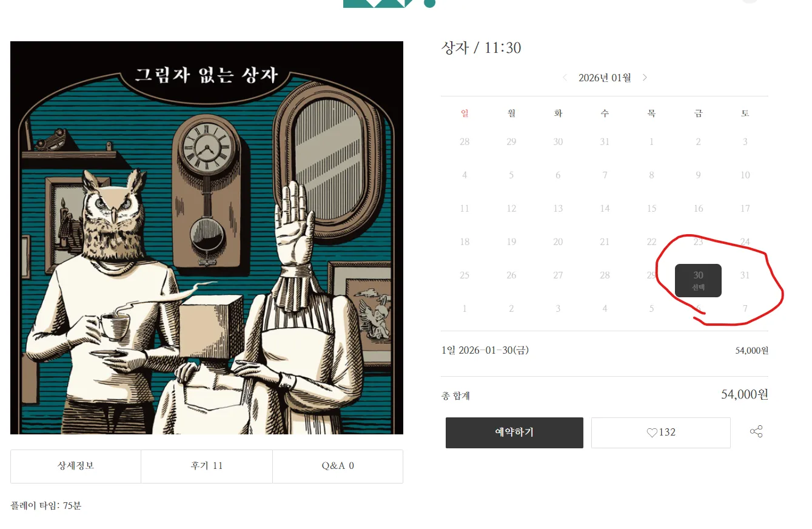
Task: Select date 23 on the calendar
Action: pyautogui.click(x=698, y=242)
